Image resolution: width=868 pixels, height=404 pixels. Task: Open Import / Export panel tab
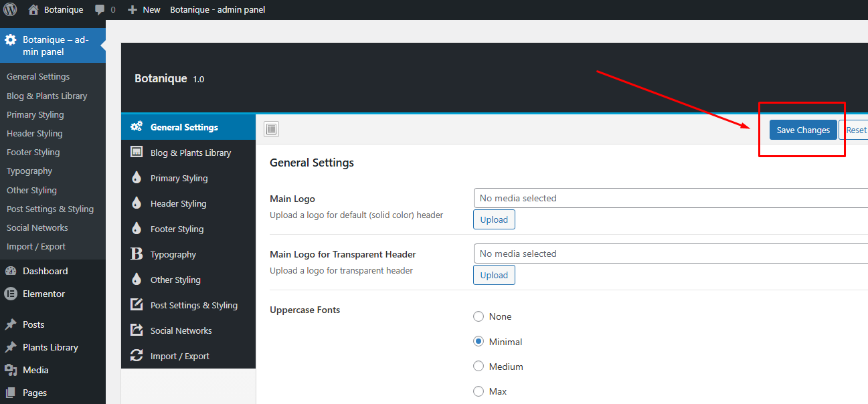point(188,356)
